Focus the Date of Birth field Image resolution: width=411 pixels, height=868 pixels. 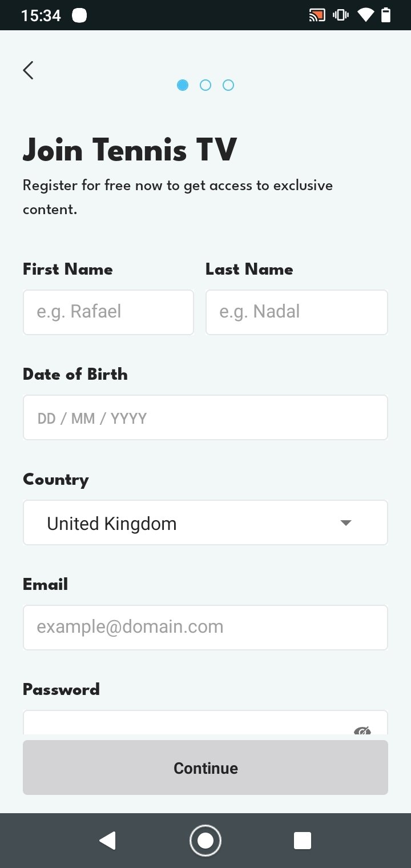click(x=205, y=417)
